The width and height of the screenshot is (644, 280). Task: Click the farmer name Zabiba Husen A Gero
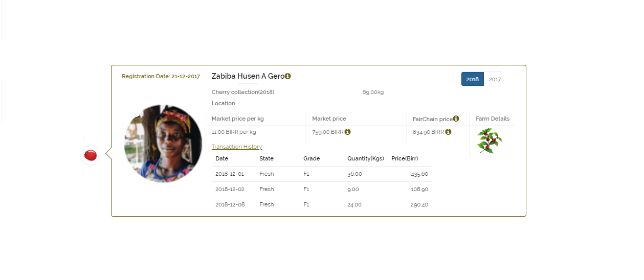click(248, 76)
